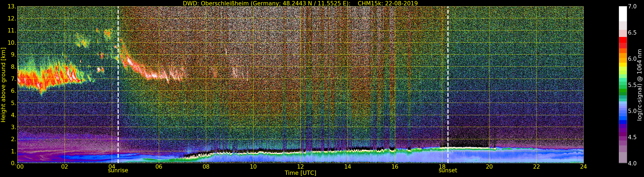The image size is (644, 177).
Task: Select the "sunset" label below the axis
Action: [448, 171]
